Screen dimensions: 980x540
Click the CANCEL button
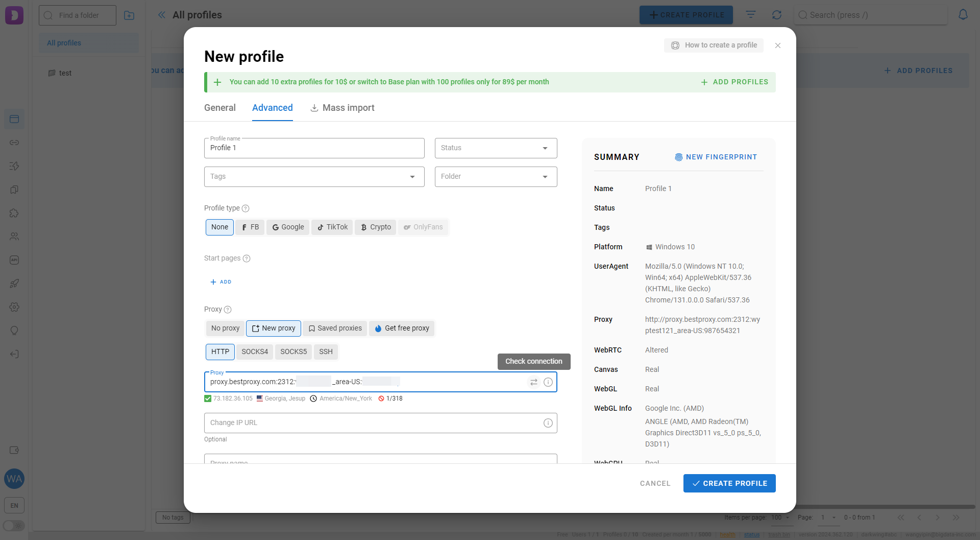pos(655,483)
